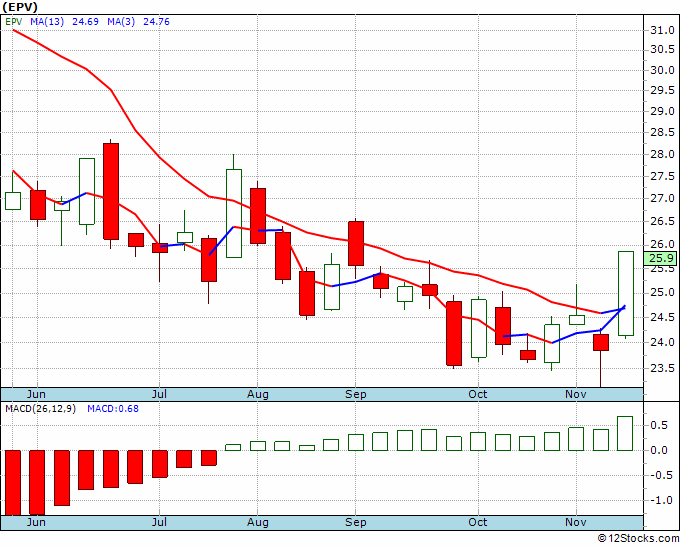Viewport: 680px width, 546px height.
Task: Click the MA(13) legend label
Action: [x=47, y=22]
